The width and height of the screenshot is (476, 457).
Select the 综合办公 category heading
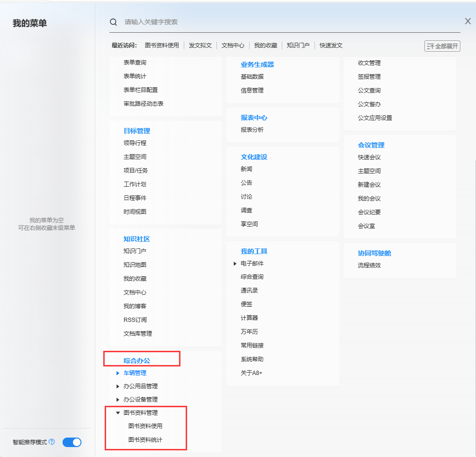pos(137,361)
